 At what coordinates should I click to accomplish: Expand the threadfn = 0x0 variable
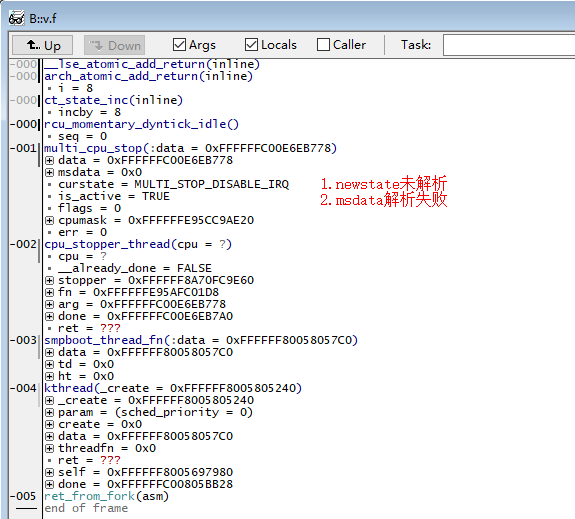(x=50, y=449)
